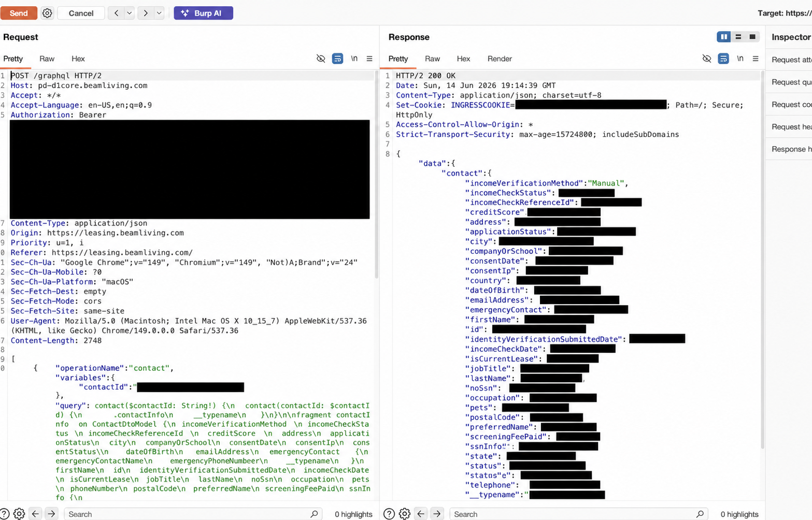This screenshot has height=520, width=812.
Task: Open the help icon under the Response panel
Action: (389, 514)
